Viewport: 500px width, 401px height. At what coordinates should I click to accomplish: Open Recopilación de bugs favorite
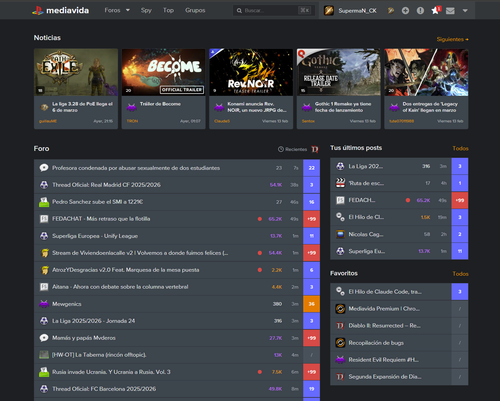click(376, 343)
